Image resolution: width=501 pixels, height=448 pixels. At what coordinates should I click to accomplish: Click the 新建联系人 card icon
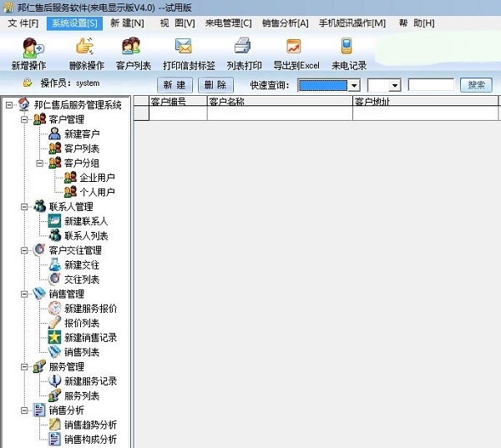tap(54, 220)
